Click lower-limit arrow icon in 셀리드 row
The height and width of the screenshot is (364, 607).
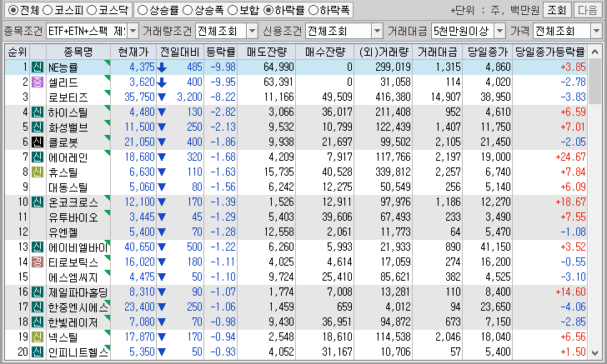162,82
